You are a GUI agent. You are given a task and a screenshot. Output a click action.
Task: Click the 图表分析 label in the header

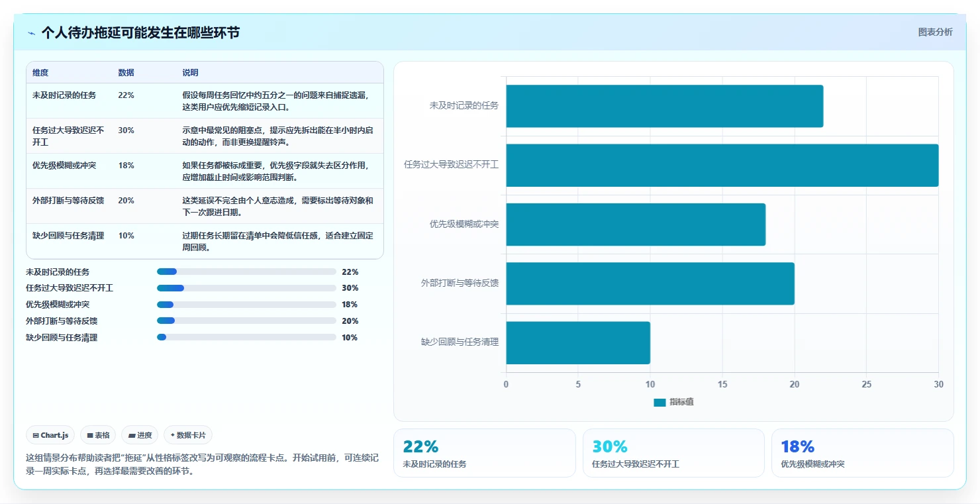[935, 32]
